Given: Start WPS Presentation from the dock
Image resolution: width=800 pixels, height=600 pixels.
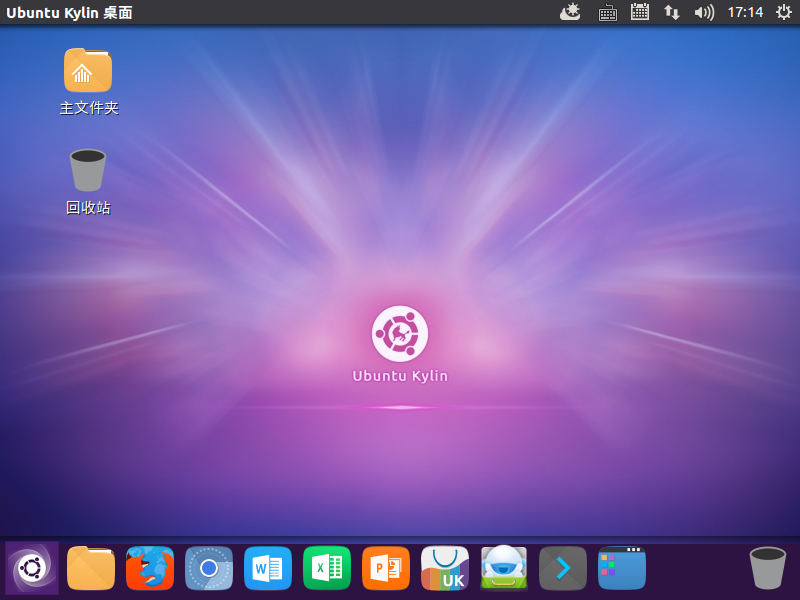Looking at the screenshot, I should pyautogui.click(x=386, y=568).
